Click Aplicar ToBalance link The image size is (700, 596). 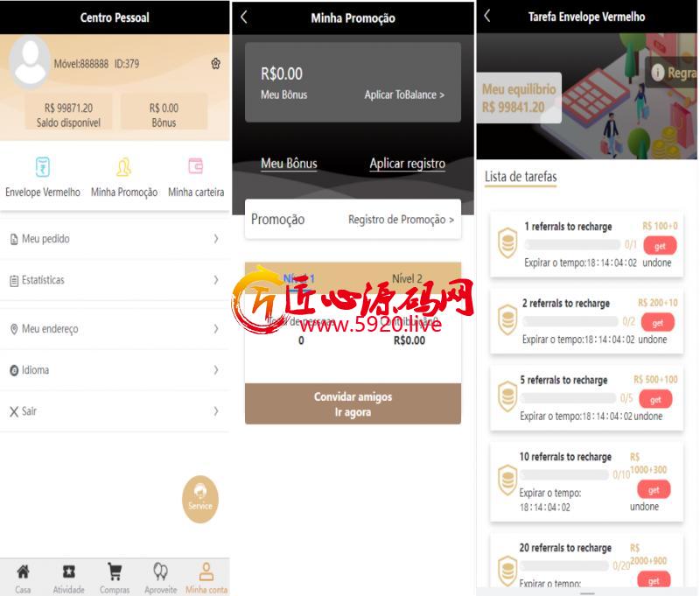(404, 95)
